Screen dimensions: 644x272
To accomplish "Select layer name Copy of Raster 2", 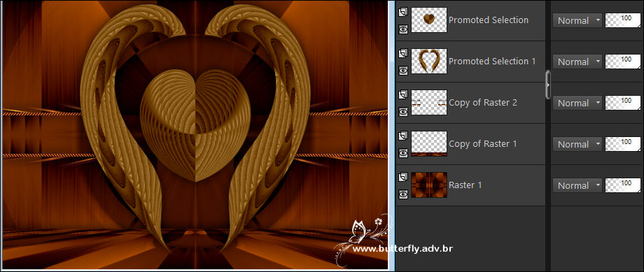I will 483,103.
